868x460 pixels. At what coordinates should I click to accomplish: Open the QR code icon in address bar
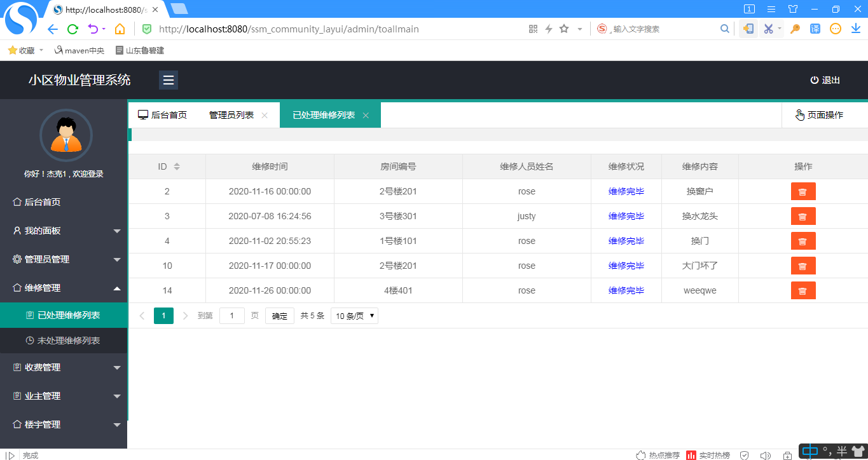point(533,29)
